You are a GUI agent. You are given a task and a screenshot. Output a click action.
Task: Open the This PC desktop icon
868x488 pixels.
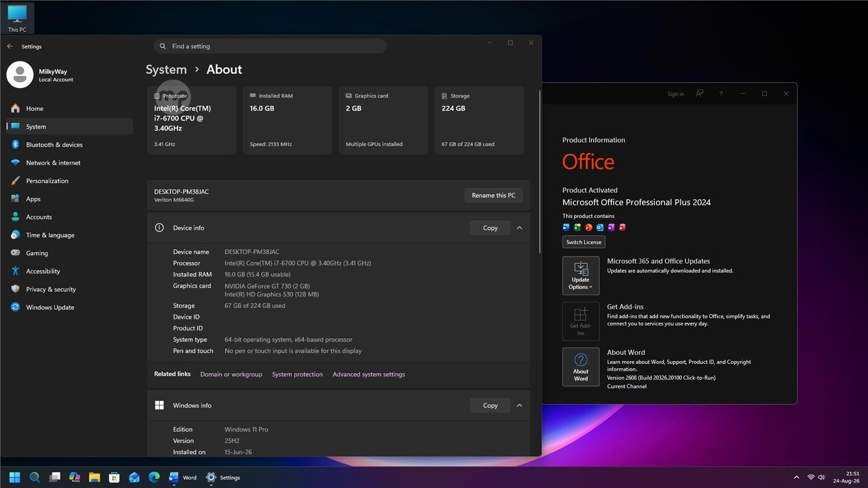tap(17, 18)
